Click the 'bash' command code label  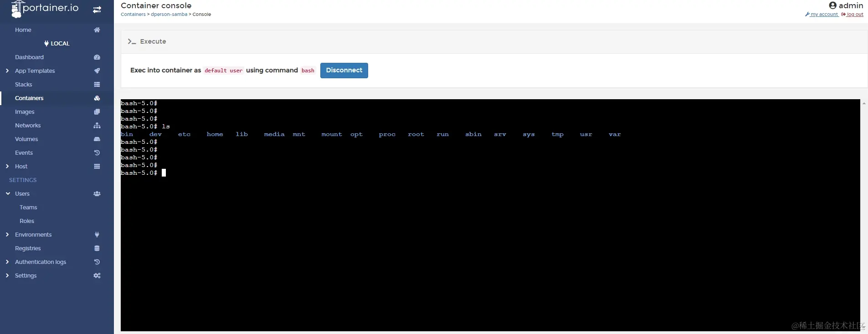(x=308, y=71)
